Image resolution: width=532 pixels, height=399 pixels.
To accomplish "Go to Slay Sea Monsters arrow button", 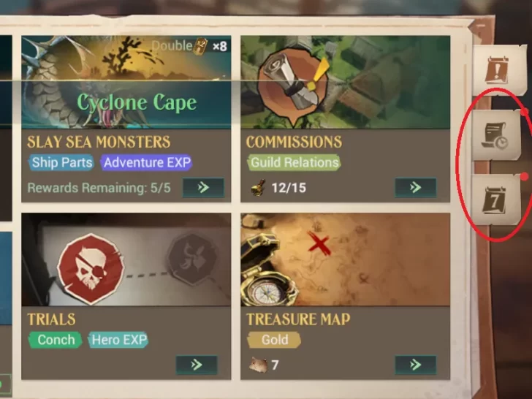I will (x=203, y=187).
